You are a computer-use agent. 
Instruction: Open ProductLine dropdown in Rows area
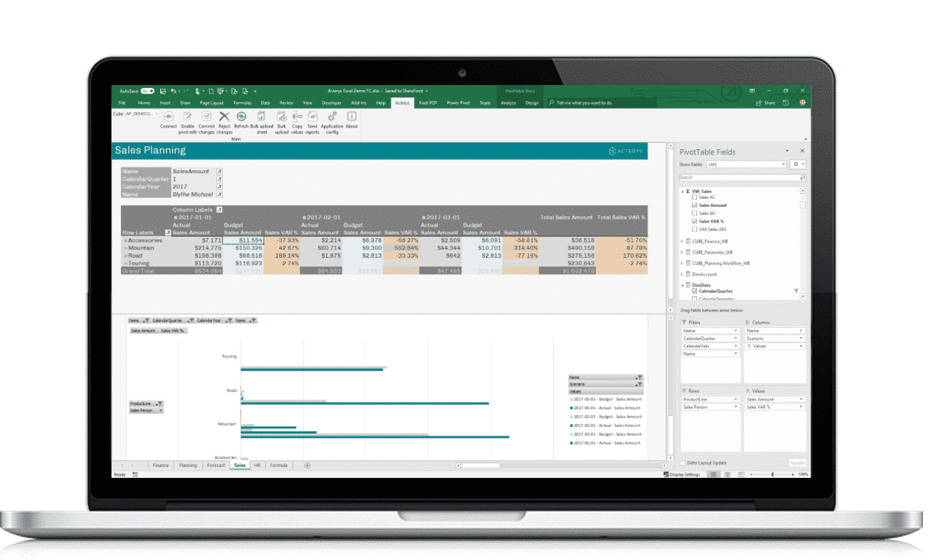tap(736, 399)
